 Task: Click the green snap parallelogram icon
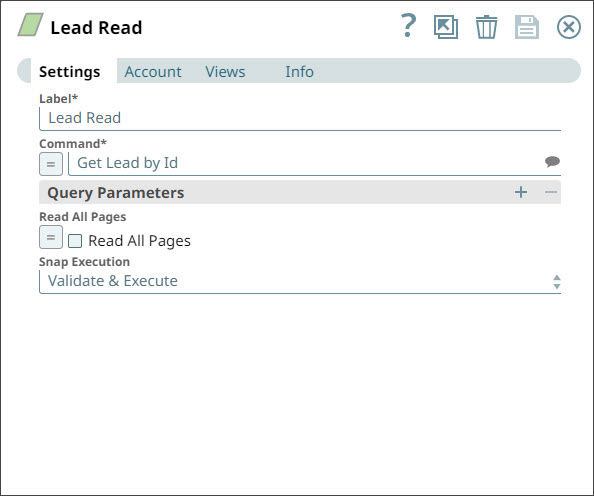click(30, 25)
